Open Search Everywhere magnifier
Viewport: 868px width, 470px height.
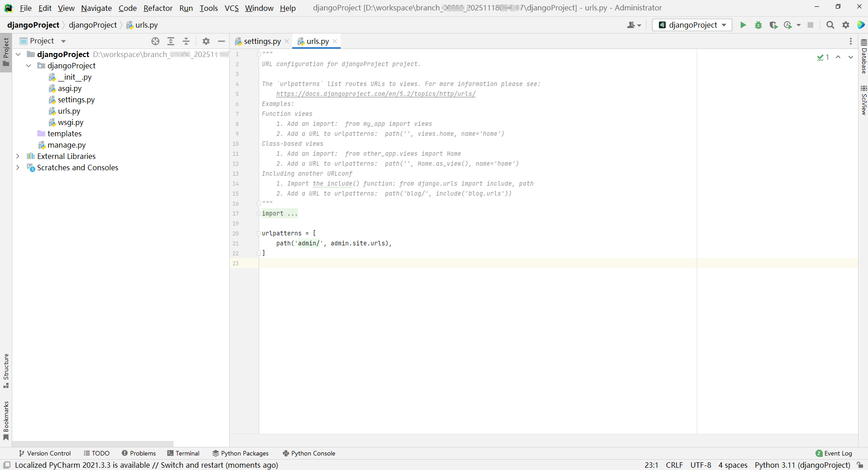[830, 25]
